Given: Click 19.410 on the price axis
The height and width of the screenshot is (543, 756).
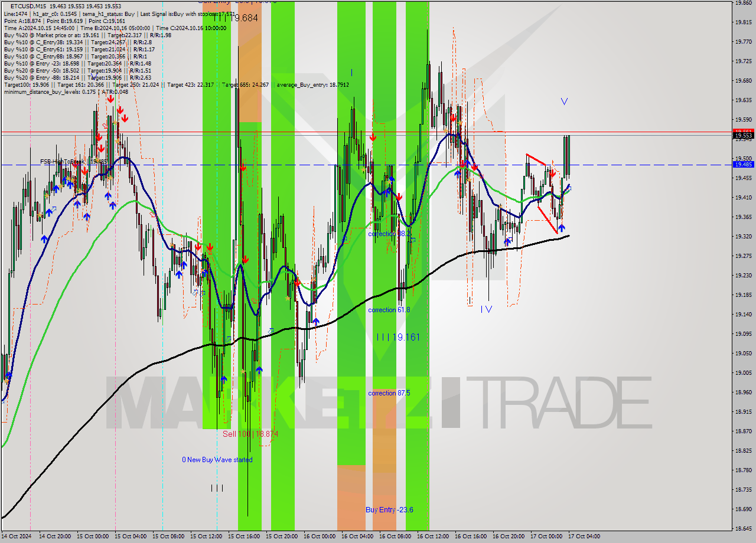Looking at the screenshot, I should tap(742, 198).
